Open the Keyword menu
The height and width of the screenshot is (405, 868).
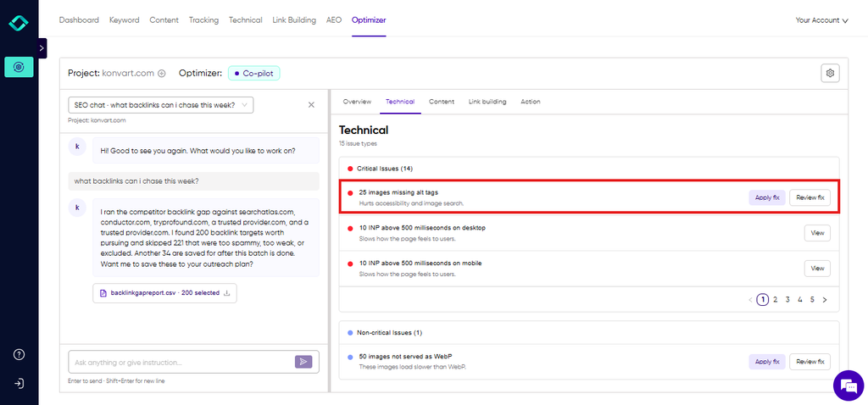[124, 20]
